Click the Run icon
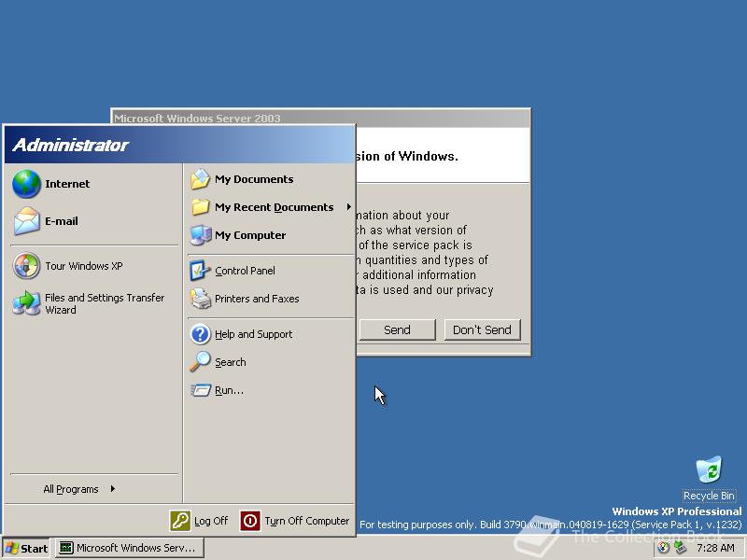 click(x=200, y=390)
